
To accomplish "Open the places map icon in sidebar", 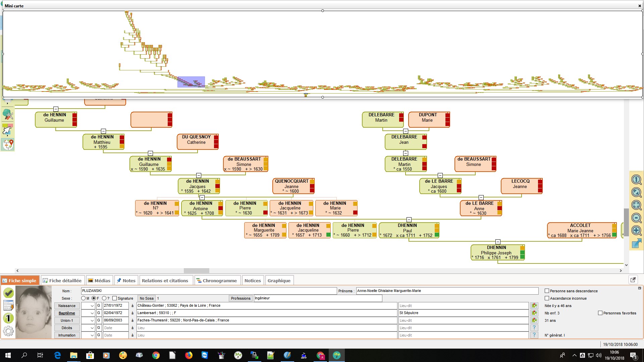I will (x=7, y=144).
